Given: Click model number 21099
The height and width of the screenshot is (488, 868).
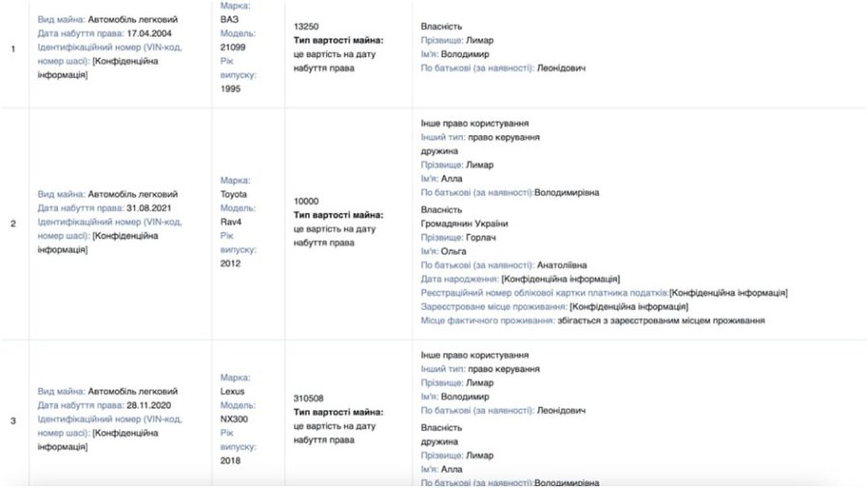Looking at the screenshot, I should [x=233, y=46].
